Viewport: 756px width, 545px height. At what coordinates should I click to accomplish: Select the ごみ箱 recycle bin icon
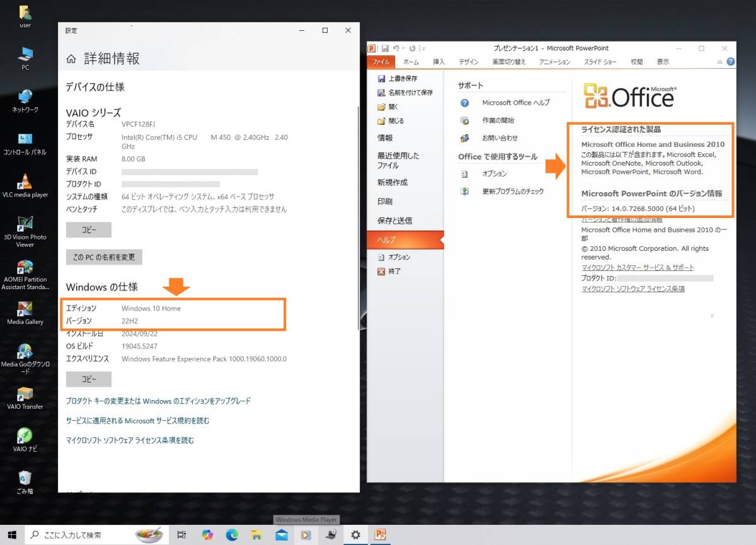[x=25, y=483]
